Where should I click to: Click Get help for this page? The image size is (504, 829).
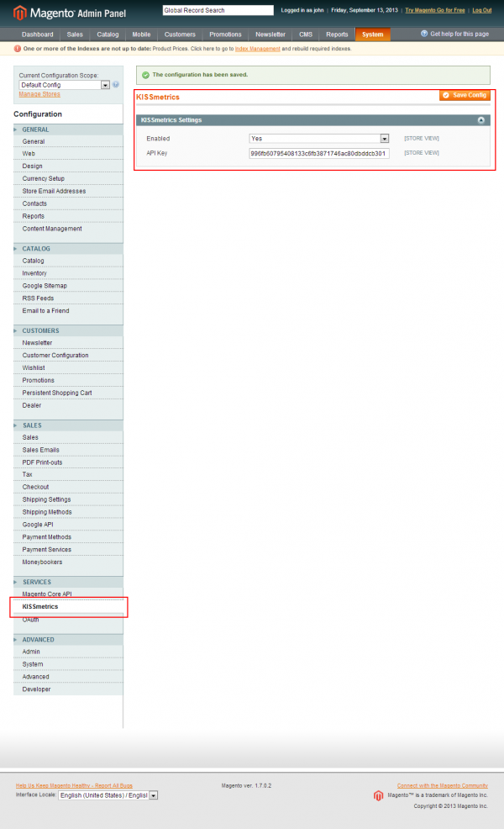click(x=459, y=34)
